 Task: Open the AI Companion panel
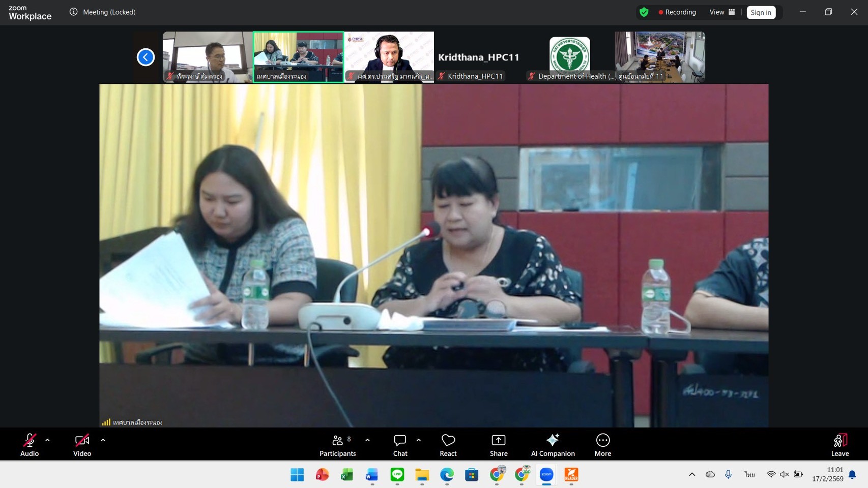coord(553,444)
